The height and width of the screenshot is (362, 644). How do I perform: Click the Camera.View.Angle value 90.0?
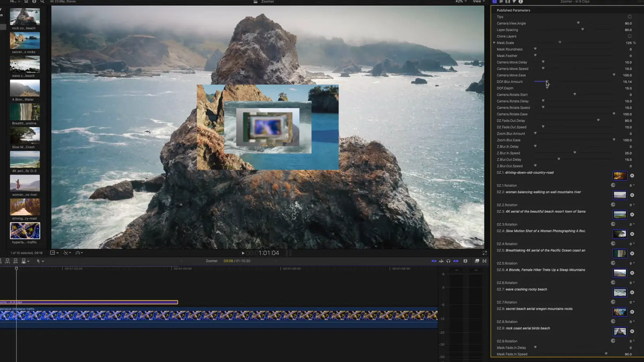pyautogui.click(x=627, y=23)
